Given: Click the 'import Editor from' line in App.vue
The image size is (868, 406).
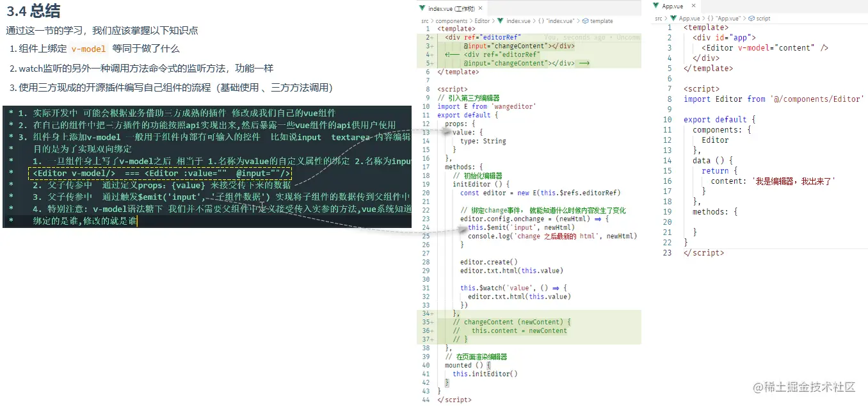Looking at the screenshot, I should click(773, 99).
